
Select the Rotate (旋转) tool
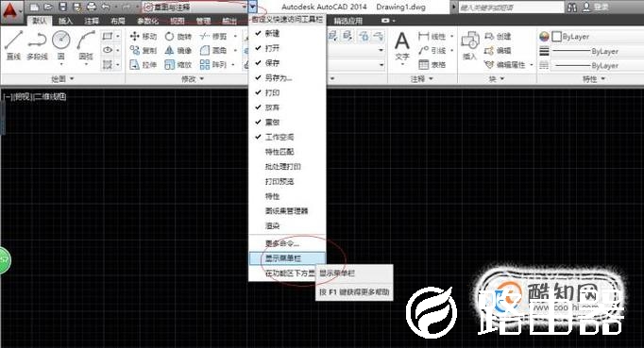178,36
